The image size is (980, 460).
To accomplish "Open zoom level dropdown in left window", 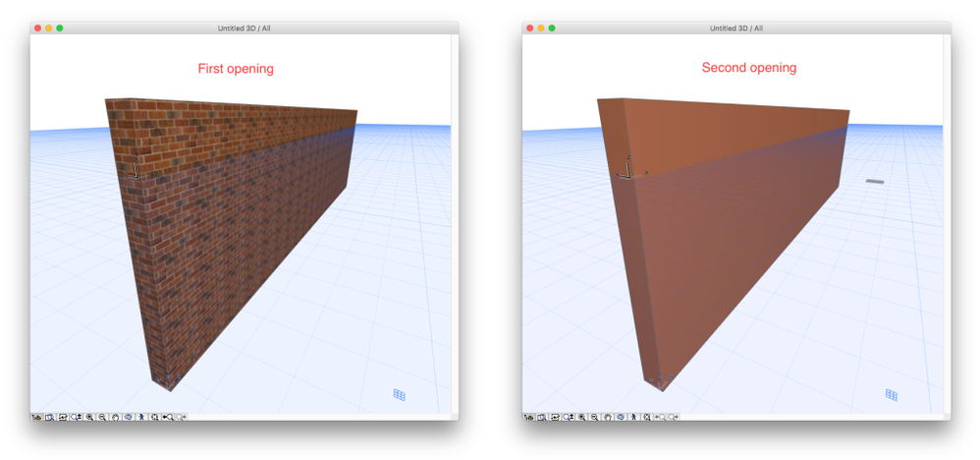I will tap(77, 417).
